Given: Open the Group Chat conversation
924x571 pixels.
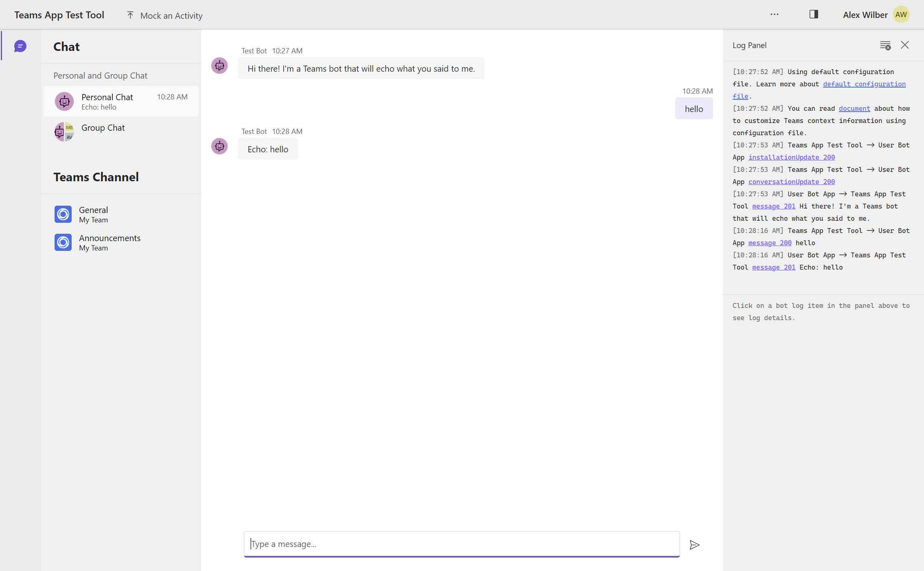Looking at the screenshot, I should pos(121,132).
